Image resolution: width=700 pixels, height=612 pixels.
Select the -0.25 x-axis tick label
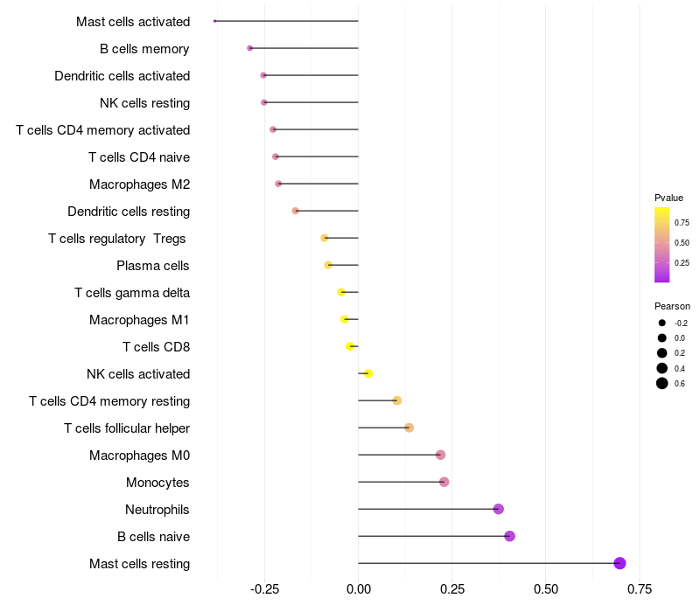coord(265,589)
